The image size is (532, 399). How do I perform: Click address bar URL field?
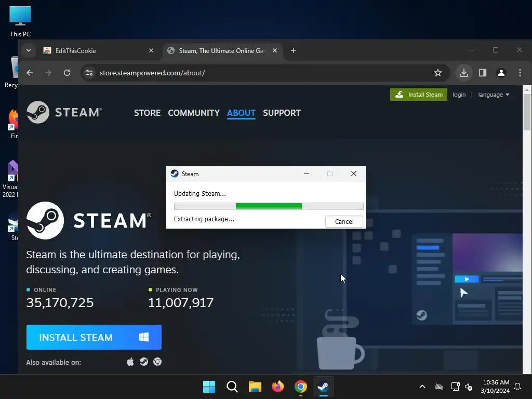pos(264,73)
